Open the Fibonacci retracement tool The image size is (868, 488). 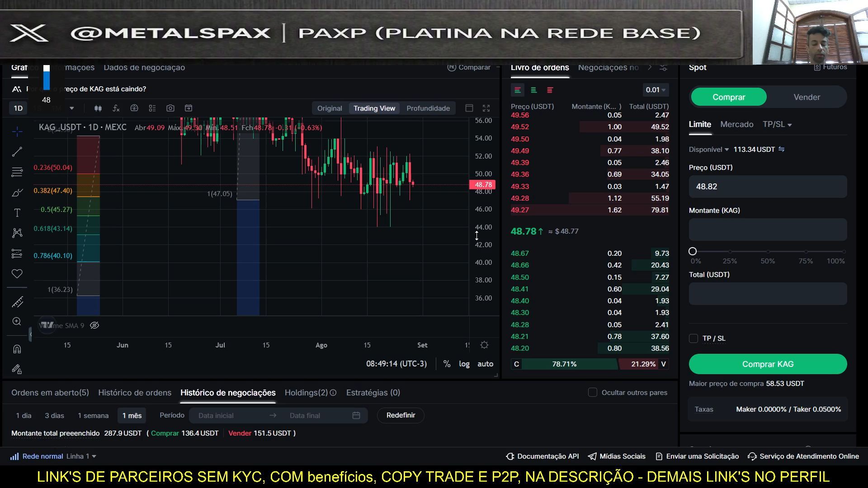coord(17,172)
